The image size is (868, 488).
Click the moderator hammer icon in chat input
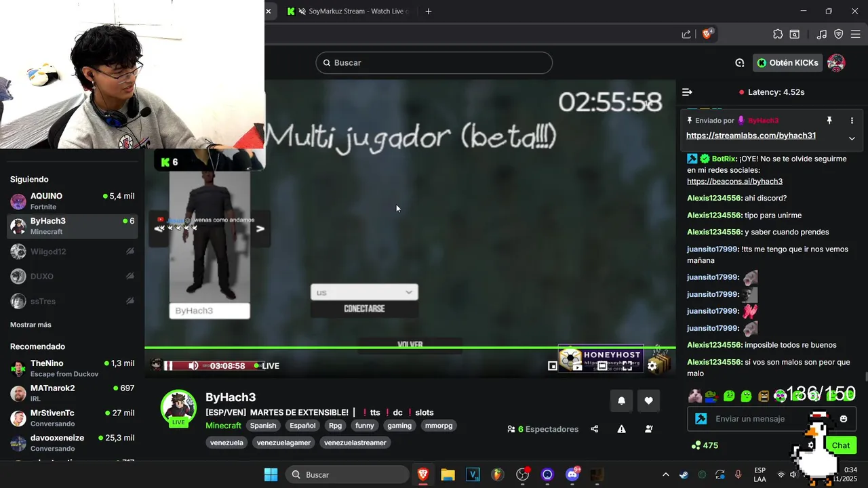click(701, 419)
